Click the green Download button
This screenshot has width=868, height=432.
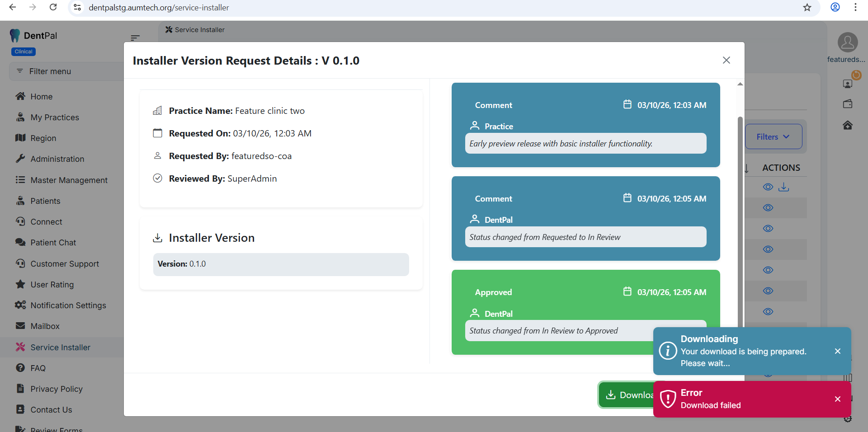click(x=627, y=395)
